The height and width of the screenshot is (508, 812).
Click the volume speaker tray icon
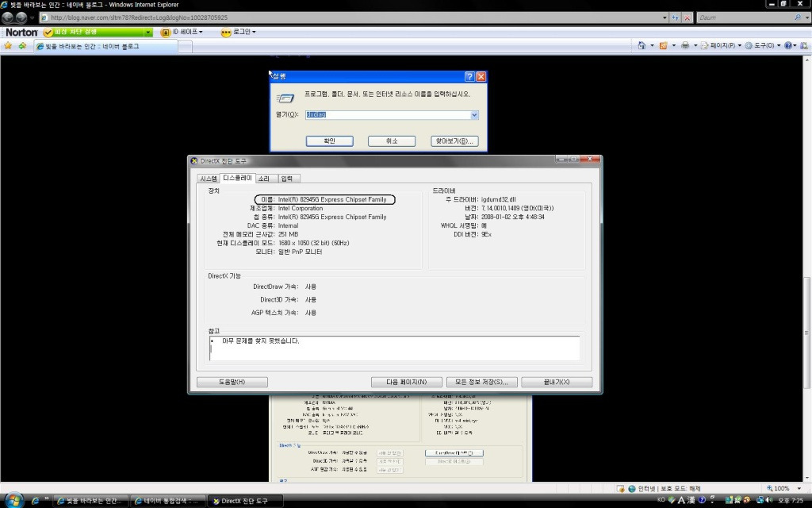coord(768,500)
